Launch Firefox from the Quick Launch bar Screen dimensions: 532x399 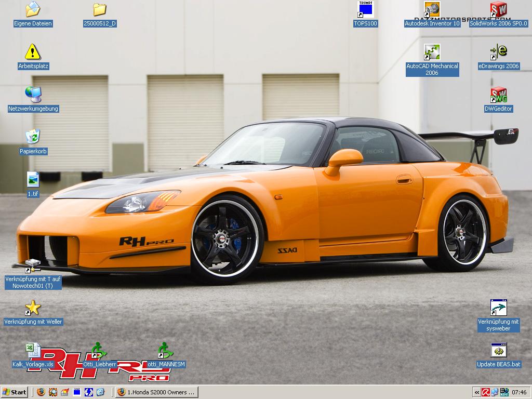coord(41,392)
